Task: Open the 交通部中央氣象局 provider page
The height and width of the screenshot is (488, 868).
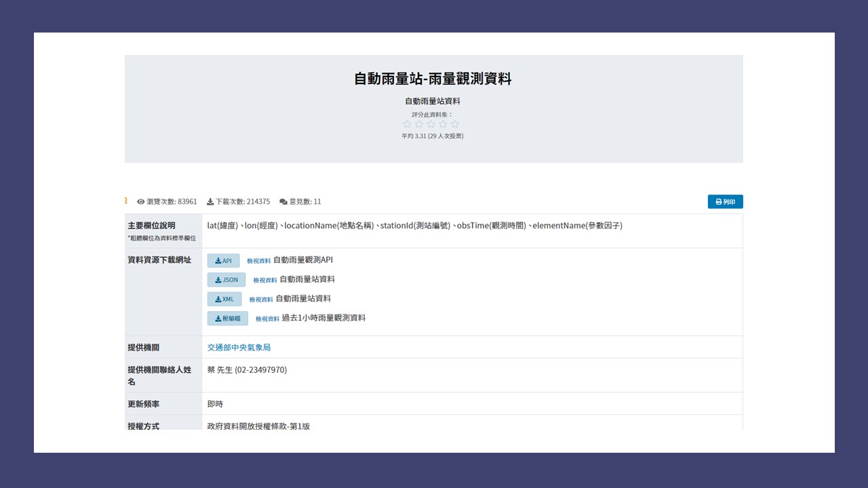Action: 238,347
